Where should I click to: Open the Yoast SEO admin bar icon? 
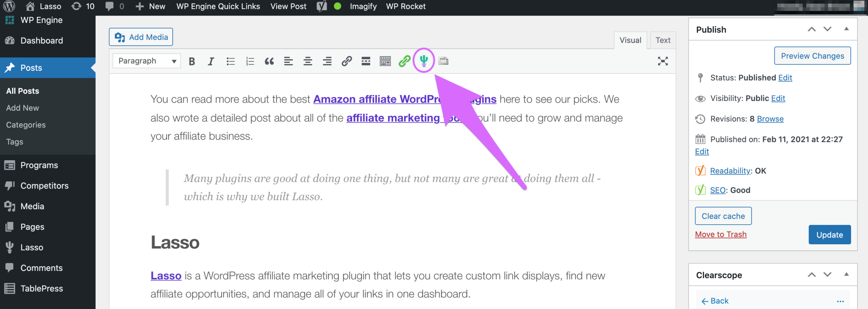tap(322, 6)
